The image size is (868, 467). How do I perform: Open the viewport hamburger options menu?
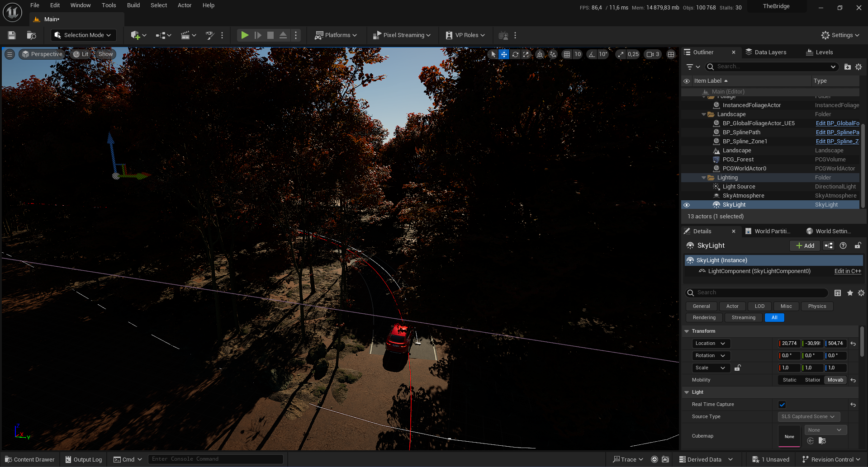coord(9,54)
